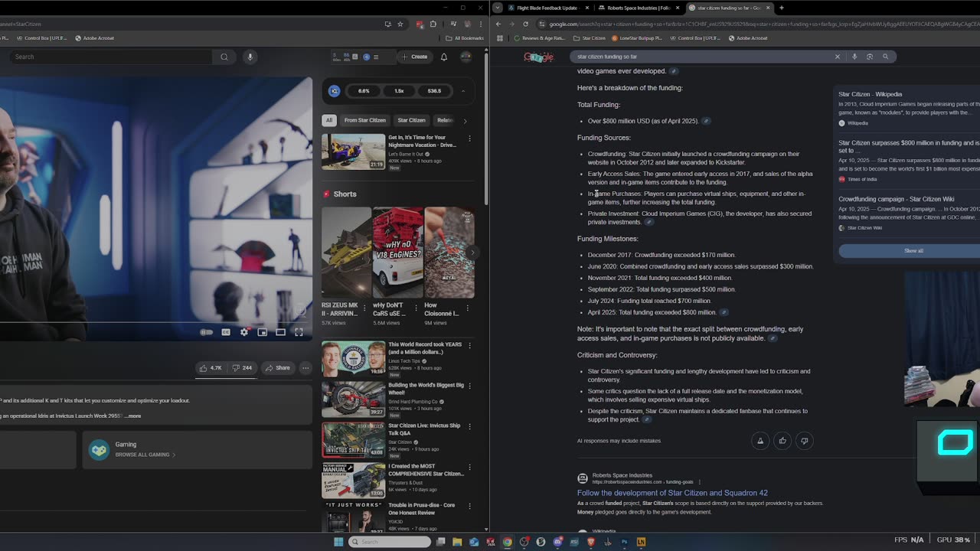Click Show all sources button
Image resolution: width=980 pixels, height=551 pixels.
tap(913, 251)
